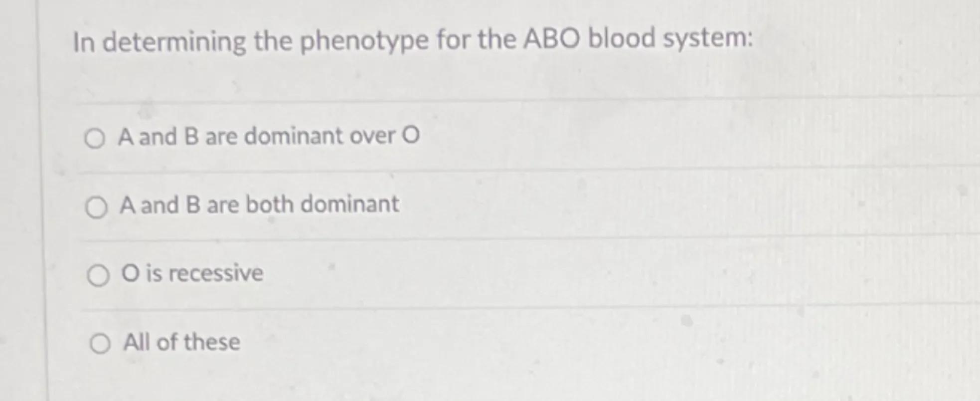Click the "O is recessive" answer label
Screen dimensions: 980x401
[x=192, y=273]
